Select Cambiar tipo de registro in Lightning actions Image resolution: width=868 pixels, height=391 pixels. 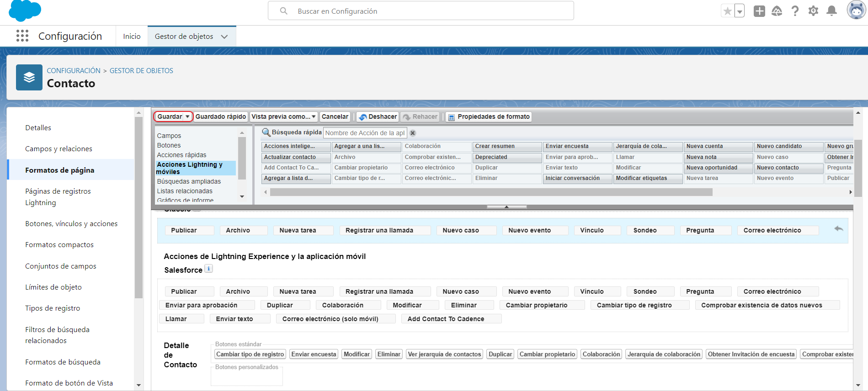(x=640, y=305)
